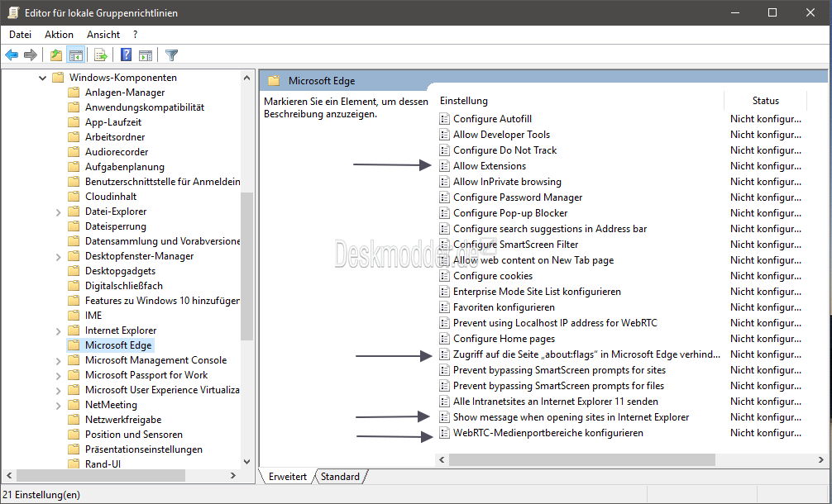
Task: Select the App-Laufzeit folder
Action: pyautogui.click(x=113, y=122)
